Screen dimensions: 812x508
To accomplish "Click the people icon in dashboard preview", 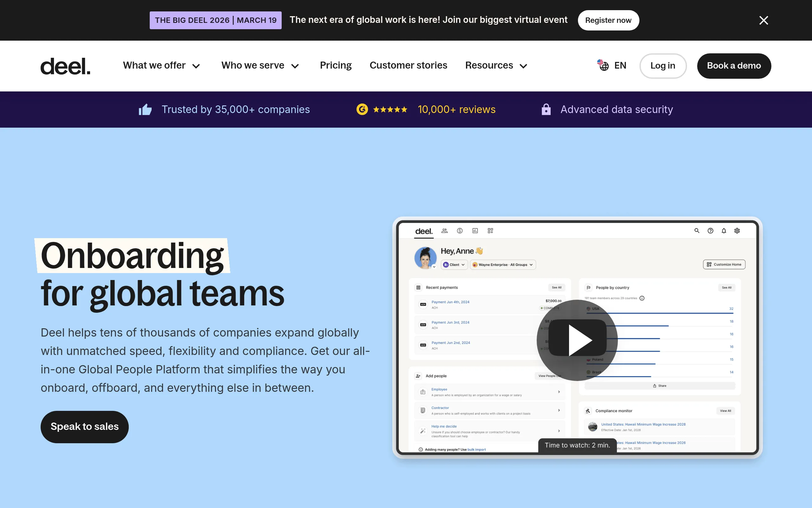I will tap(444, 231).
